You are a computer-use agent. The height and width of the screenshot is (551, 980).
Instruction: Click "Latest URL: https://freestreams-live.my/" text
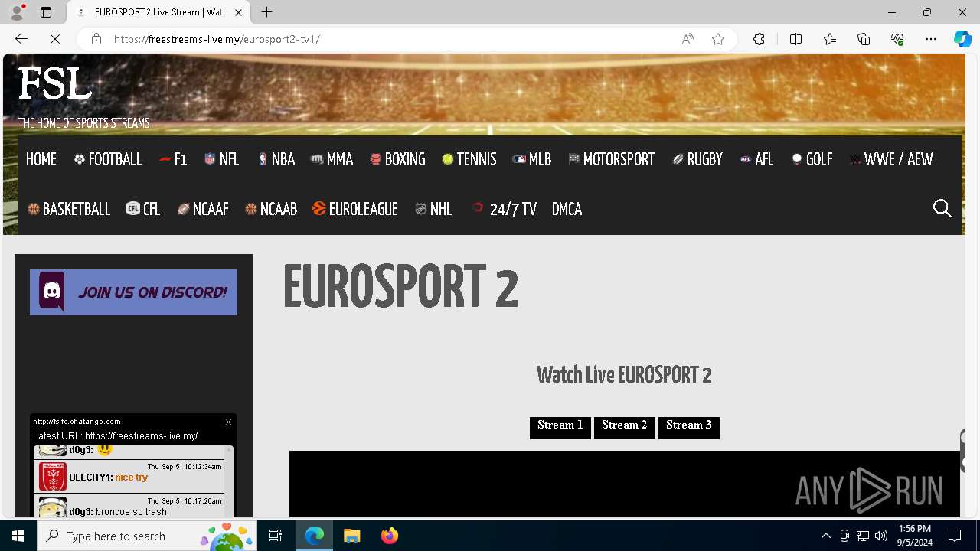point(116,435)
